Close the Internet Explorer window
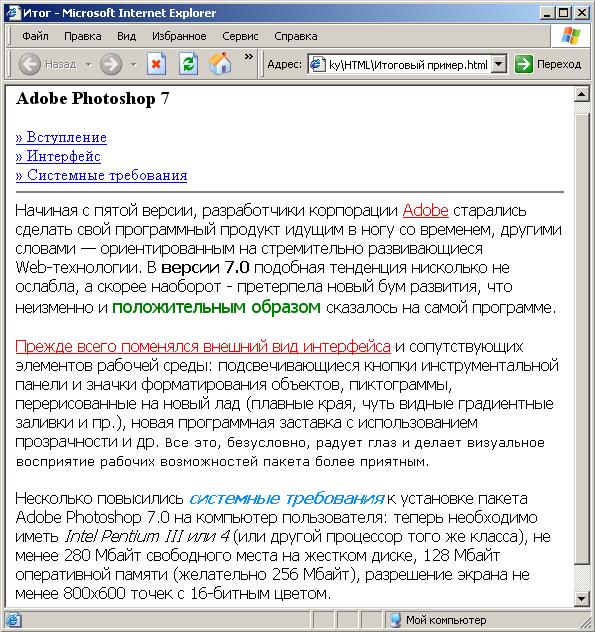Screen dimensions: 595x632 (582, 13)
